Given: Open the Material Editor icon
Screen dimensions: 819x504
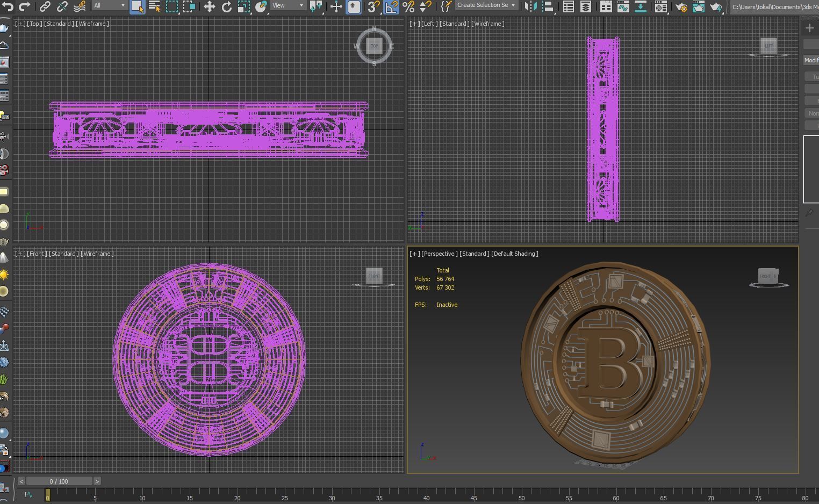Looking at the screenshot, I should pos(661,6).
